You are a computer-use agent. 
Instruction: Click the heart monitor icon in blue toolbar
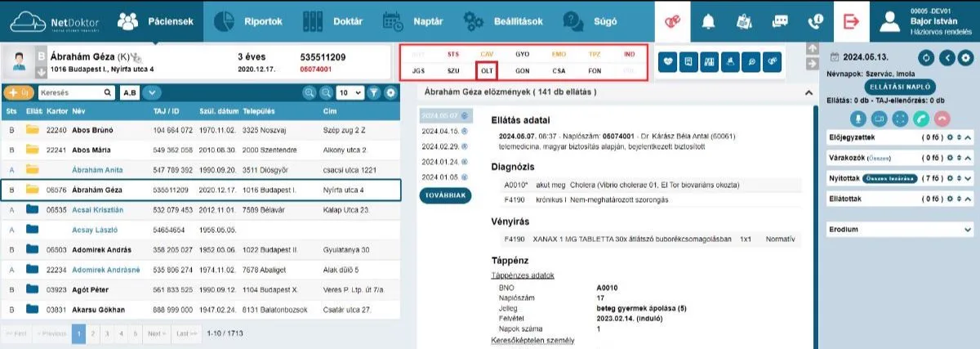tap(669, 61)
